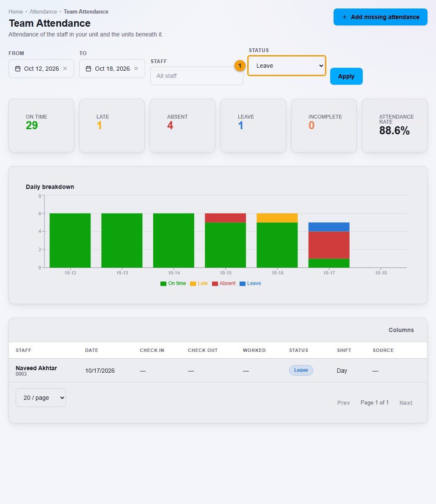Open the Attendance breadcrumb link

pyautogui.click(x=43, y=11)
